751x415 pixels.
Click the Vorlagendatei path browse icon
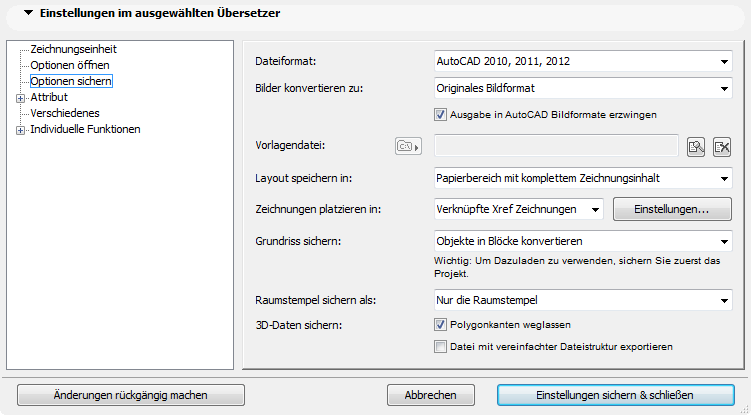(408, 146)
